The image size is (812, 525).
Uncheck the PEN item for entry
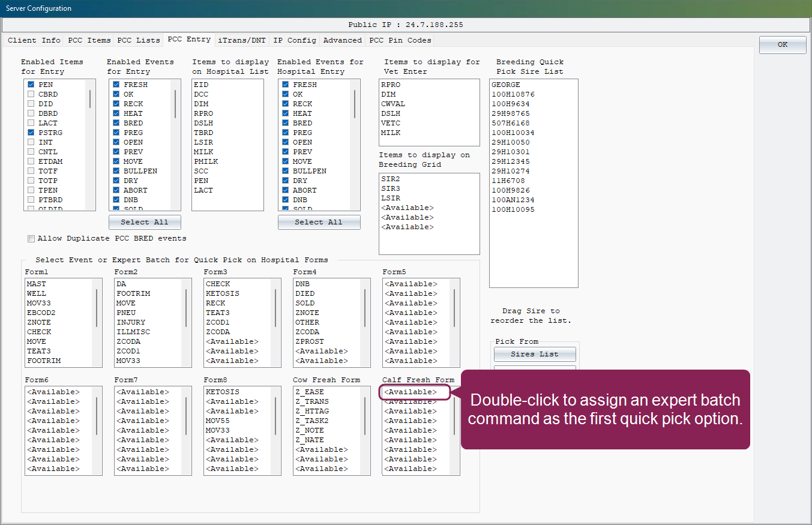[31, 85]
